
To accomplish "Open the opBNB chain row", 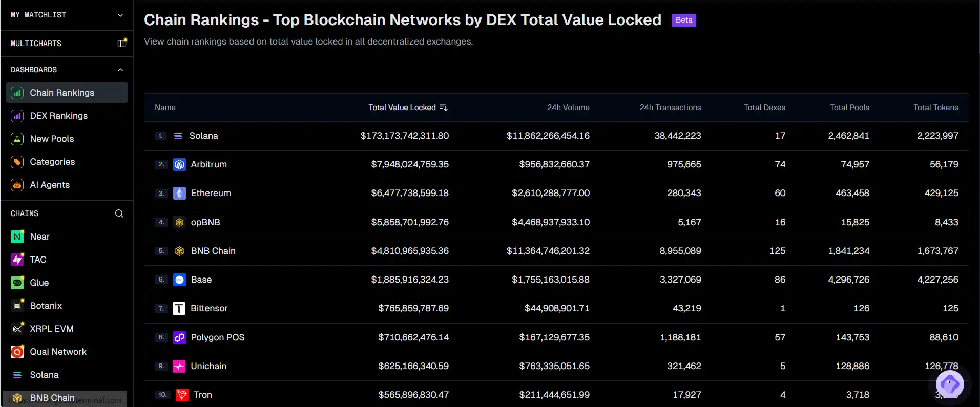I will [205, 222].
